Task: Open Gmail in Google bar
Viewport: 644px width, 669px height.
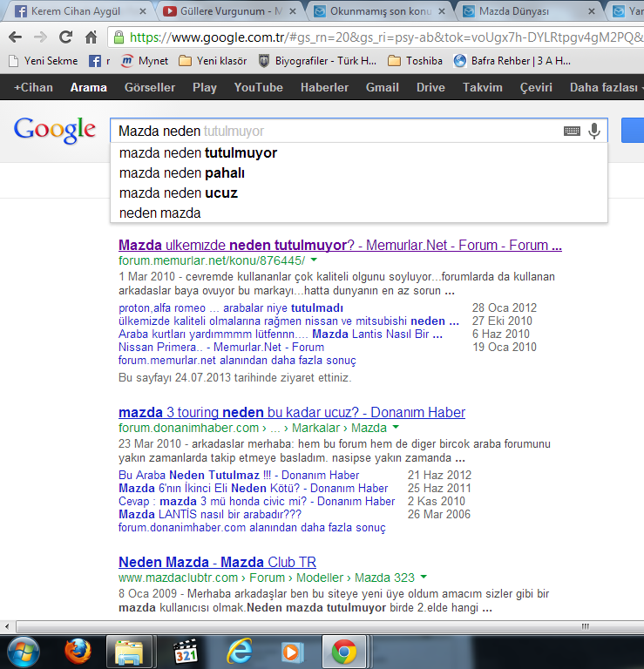Action: [x=382, y=87]
